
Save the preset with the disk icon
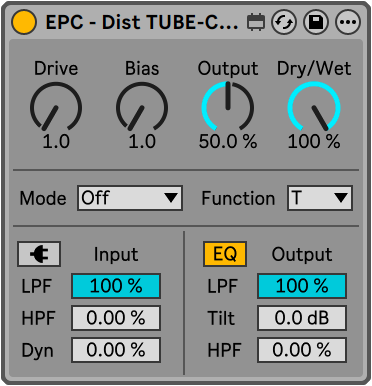click(316, 22)
